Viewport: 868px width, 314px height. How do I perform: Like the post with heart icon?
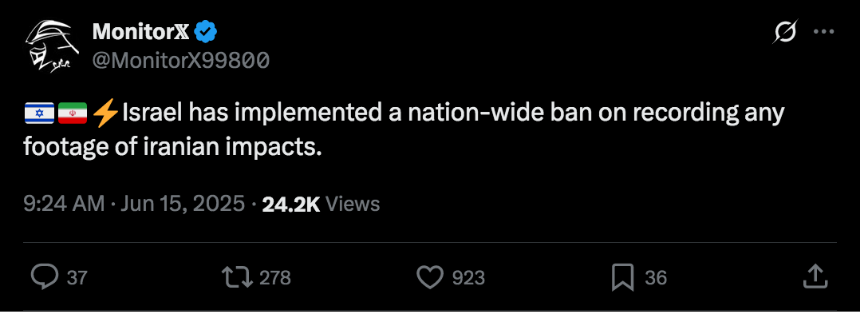(x=429, y=277)
